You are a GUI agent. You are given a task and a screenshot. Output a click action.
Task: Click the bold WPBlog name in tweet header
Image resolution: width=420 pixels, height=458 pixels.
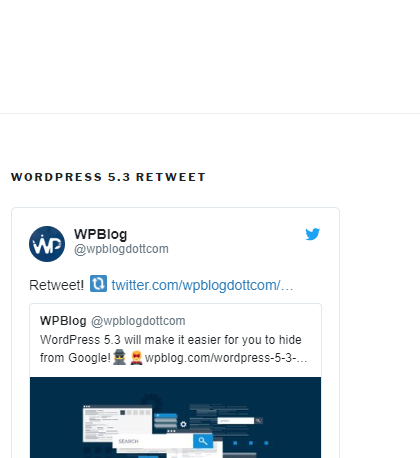pyautogui.click(x=100, y=234)
